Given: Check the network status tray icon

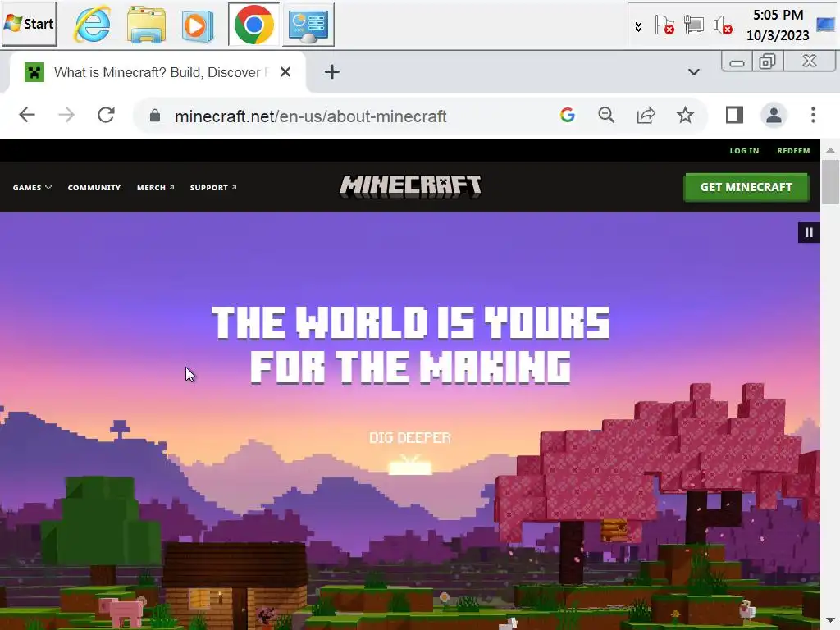Looking at the screenshot, I should [693, 25].
